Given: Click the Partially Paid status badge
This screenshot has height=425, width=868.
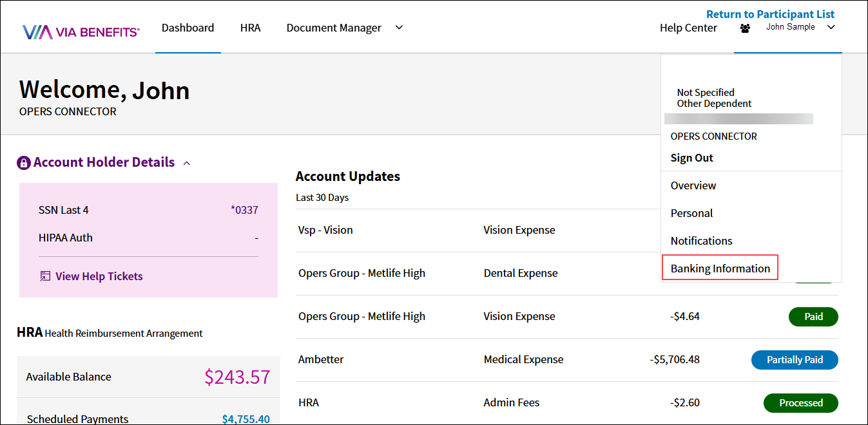Looking at the screenshot, I should [x=795, y=360].
